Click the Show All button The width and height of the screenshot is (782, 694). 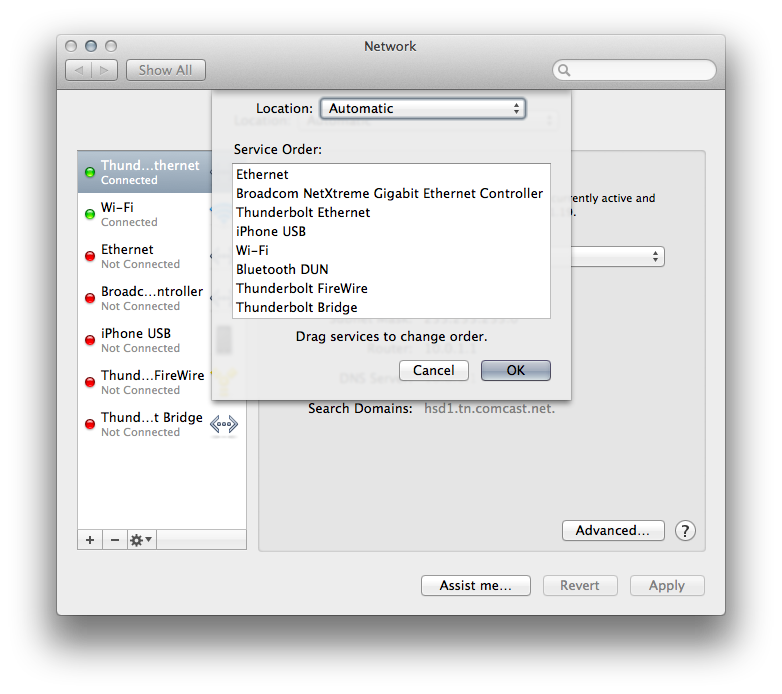point(166,70)
